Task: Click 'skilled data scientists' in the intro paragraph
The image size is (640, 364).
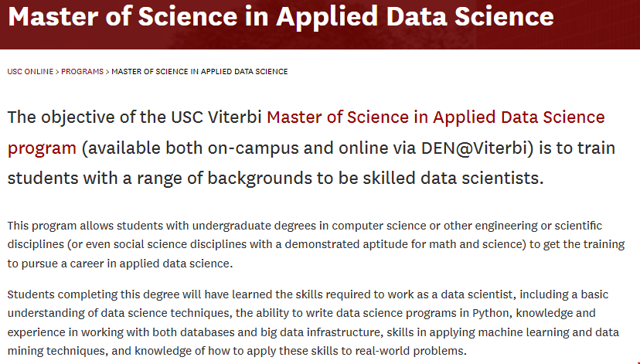Action: coord(456,178)
